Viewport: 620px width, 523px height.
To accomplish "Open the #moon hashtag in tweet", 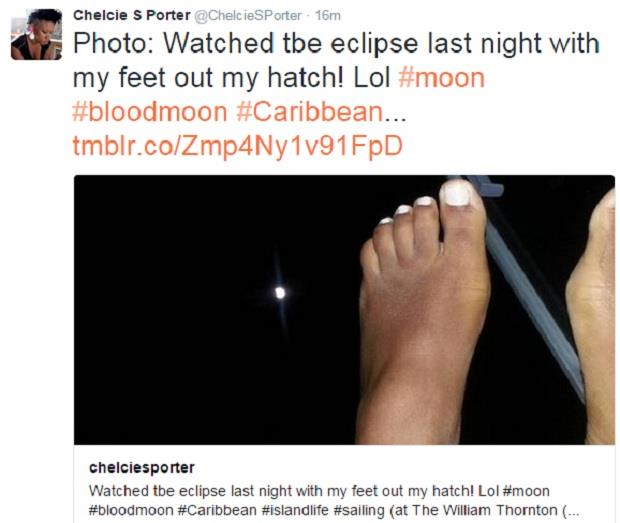I will pyautogui.click(x=441, y=75).
